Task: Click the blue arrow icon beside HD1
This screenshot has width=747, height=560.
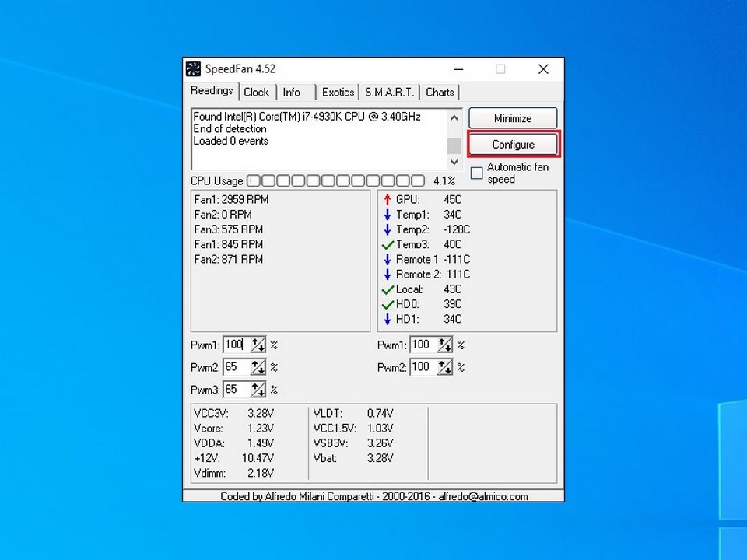Action: (388, 319)
